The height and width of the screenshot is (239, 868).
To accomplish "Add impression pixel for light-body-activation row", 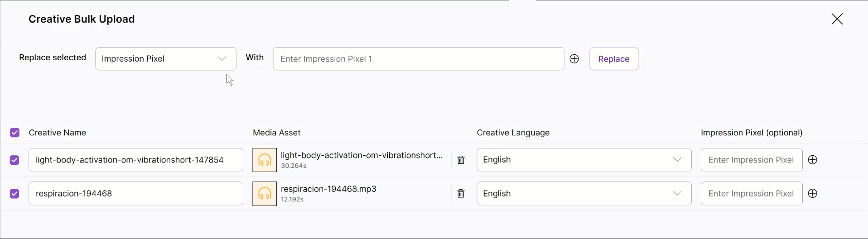I will (813, 160).
